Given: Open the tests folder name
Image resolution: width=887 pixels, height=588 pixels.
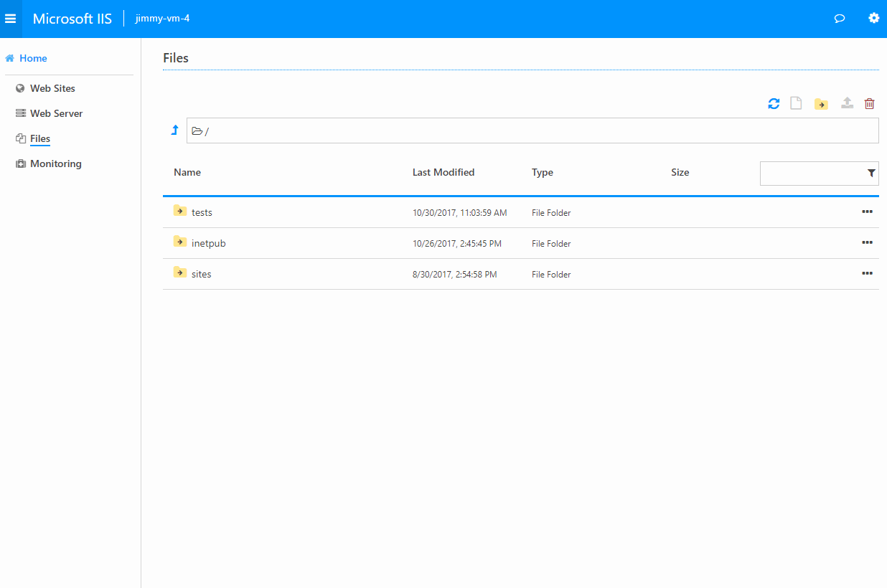Looking at the screenshot, I should (x=202, y=212).
